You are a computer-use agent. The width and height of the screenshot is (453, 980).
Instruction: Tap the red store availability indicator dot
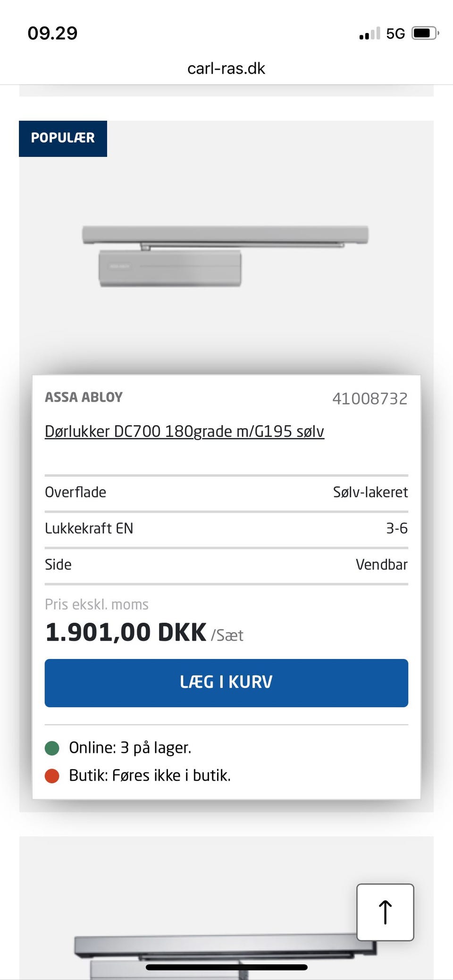pos(52,775)
